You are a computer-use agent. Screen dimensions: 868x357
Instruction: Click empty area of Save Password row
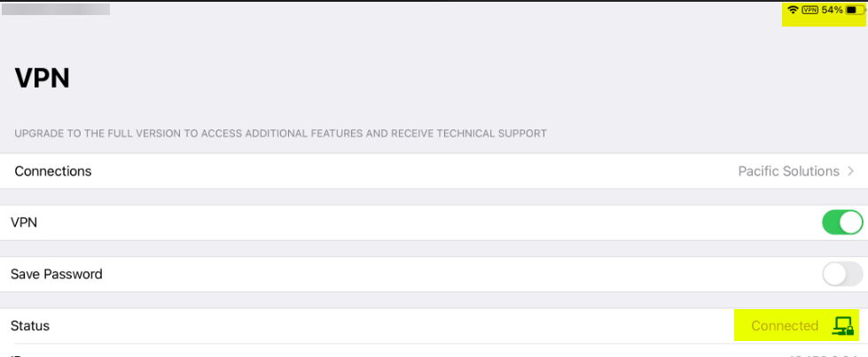point(442,274)
